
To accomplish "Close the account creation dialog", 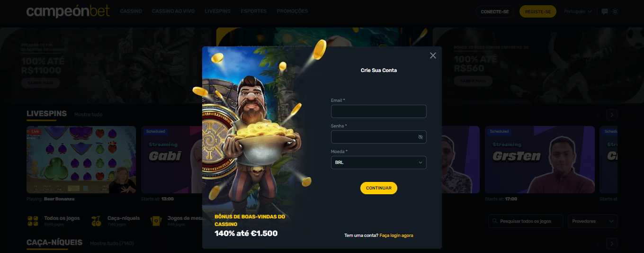I will (x=433, y=55).
